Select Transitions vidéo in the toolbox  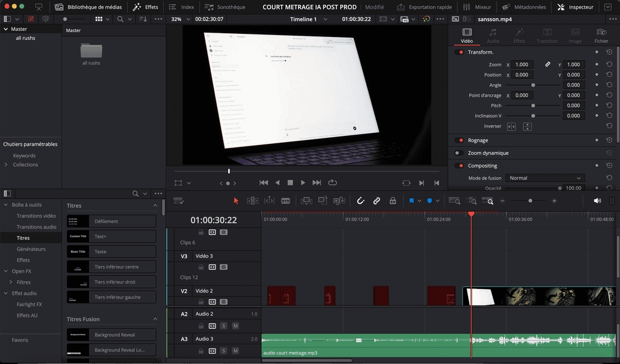36,216
